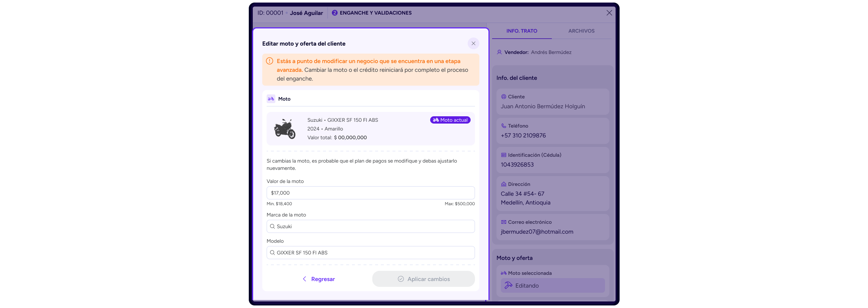Click Medellín, Antioquia text
This screenshot has height=308, width=868.
point(525,203)
